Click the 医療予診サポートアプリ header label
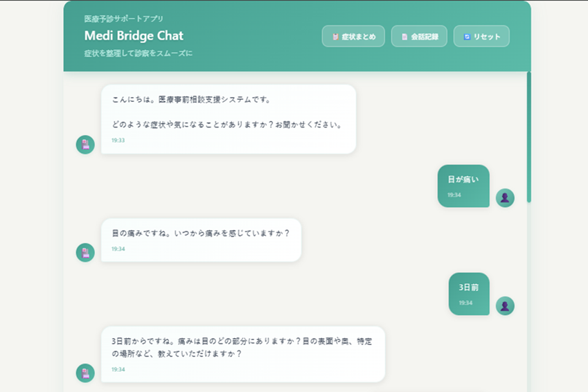Screen dimensions: 588x392 (x=124, y=19)
